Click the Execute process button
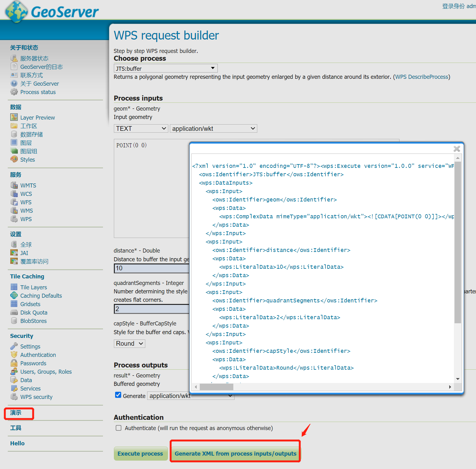Viewport: 476px width, 469px height. (x=140, y=453)
